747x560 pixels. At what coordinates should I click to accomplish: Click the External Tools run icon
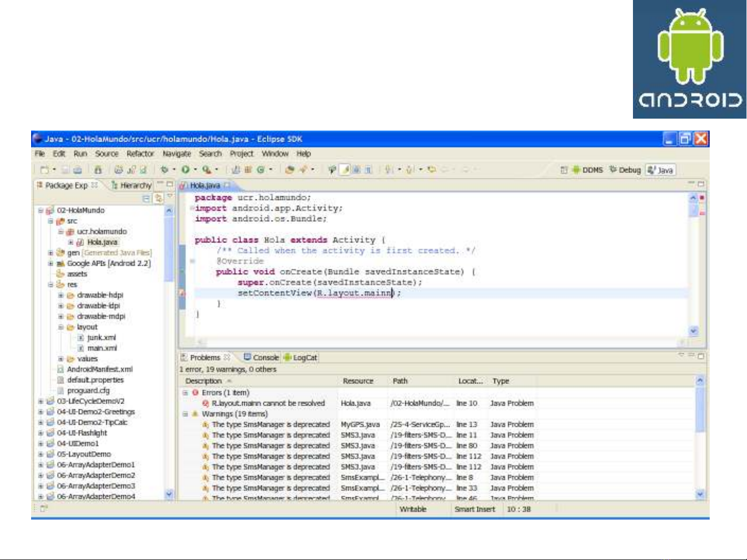click(x=206, y=169)
